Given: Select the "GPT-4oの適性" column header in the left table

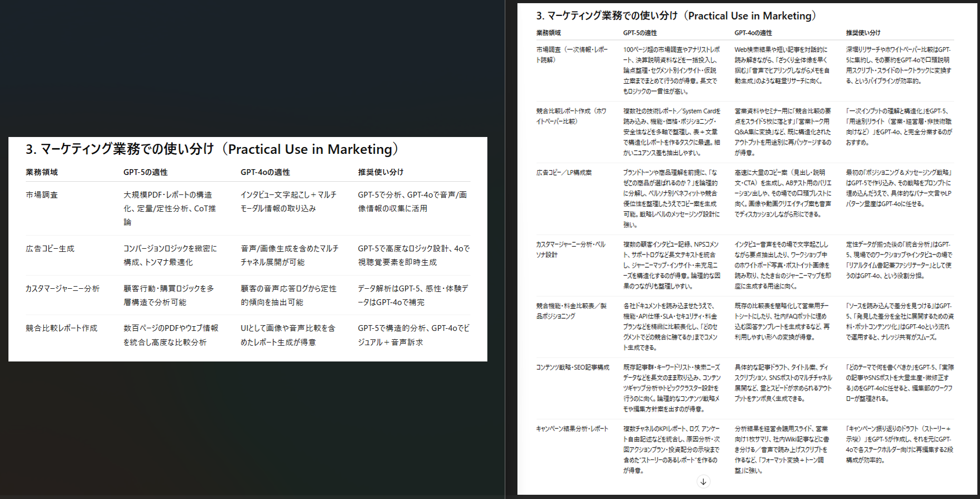Looking at the screenshot, I should tap(265, 172).
